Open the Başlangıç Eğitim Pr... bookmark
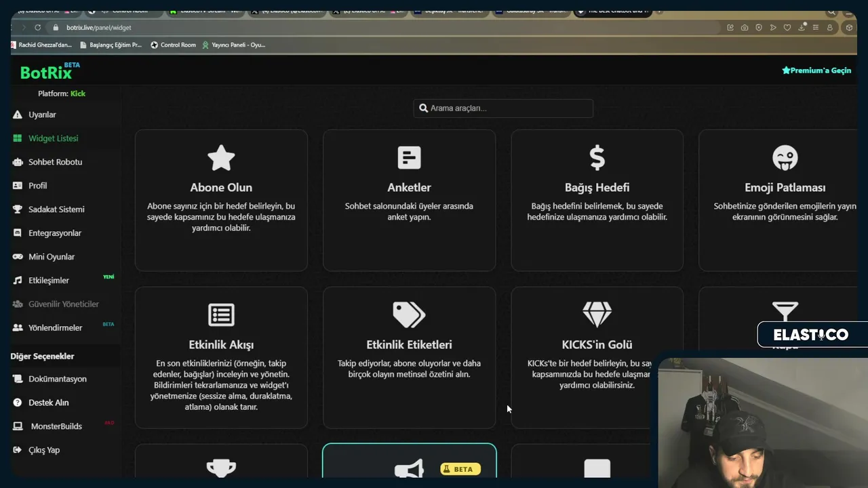This screenshot has height=488, width=868. coord(111,45)
